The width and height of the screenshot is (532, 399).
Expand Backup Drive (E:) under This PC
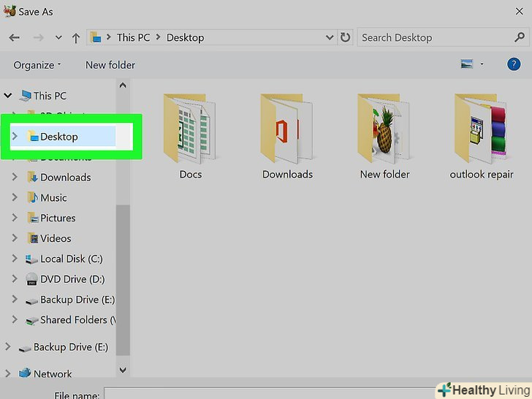point(15,300)
